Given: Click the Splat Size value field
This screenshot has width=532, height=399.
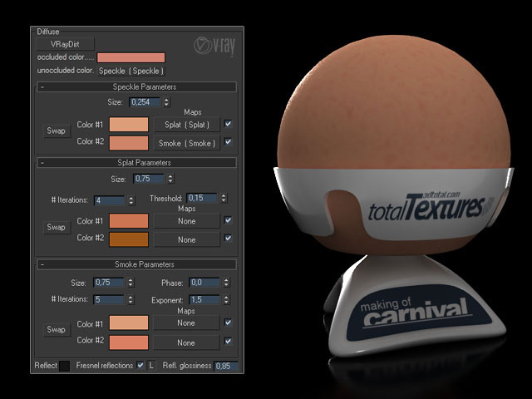Looking at the screenshot, I should (148, 179).
